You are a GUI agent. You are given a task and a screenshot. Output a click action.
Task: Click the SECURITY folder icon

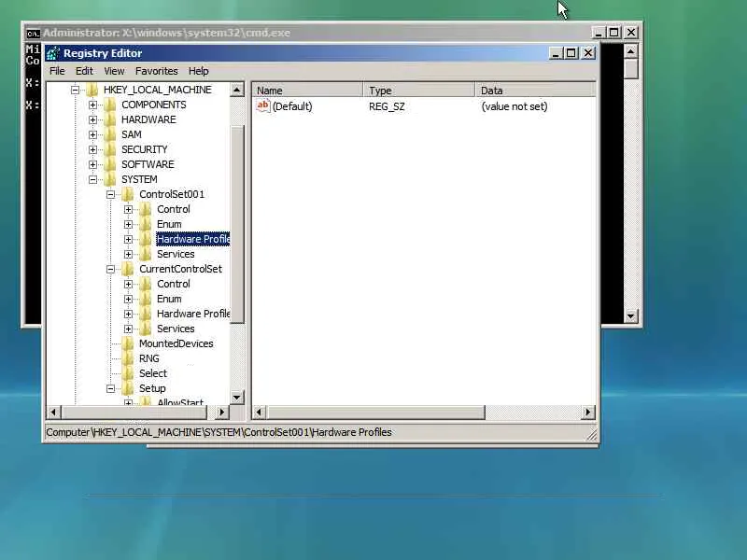(x=110, y=149)
